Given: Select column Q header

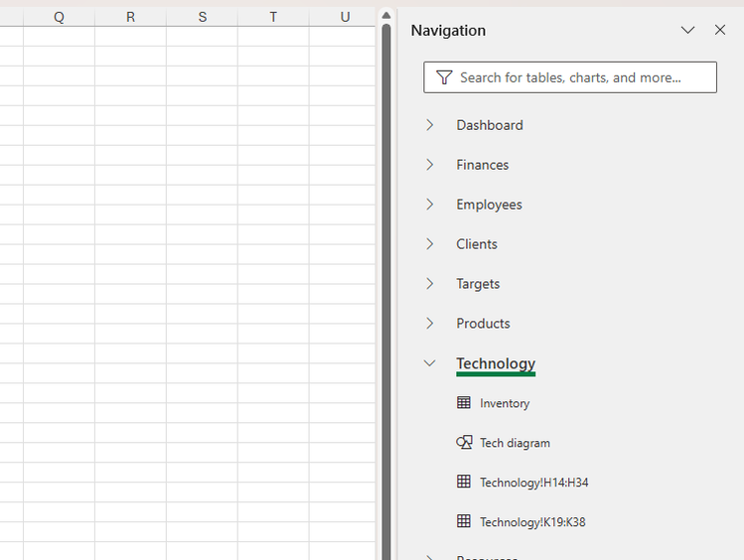Looking at the screenshot, I should tap(59, 17).
